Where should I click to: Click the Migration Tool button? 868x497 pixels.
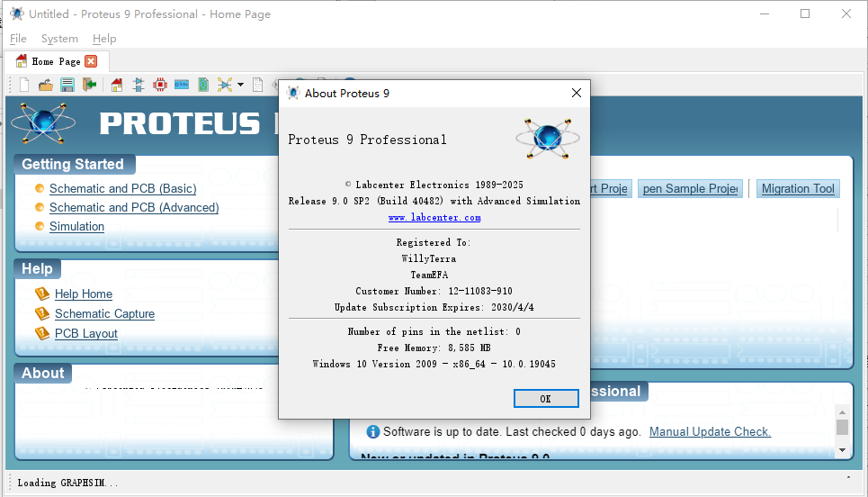pos(798,188)
